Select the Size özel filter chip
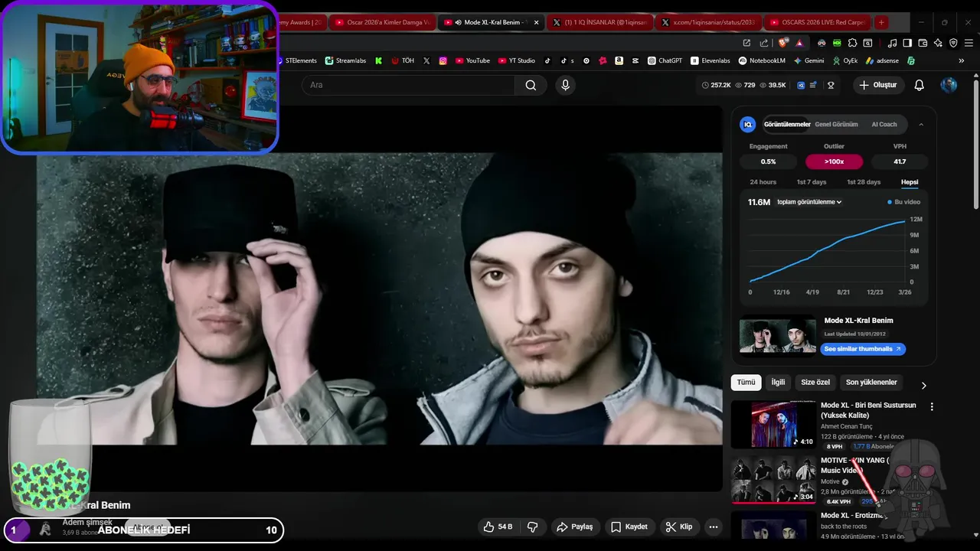Image resolution: width=980 pixels, height=551 pixels. [x=815, y=382]
